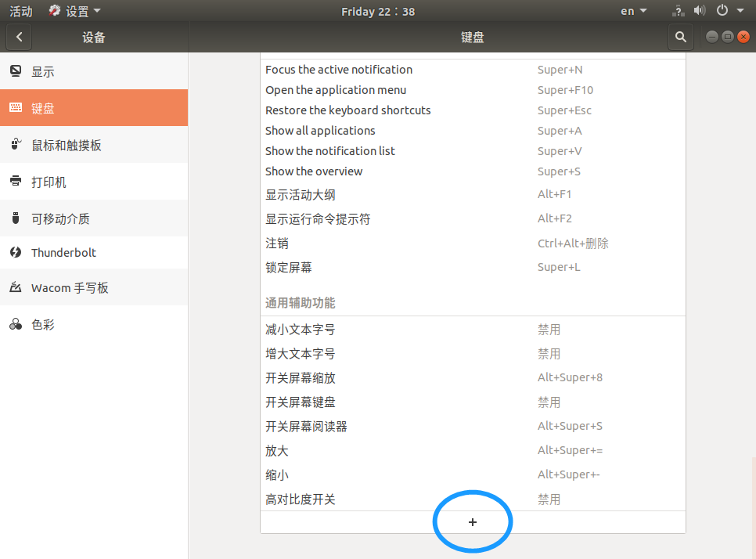Select 打印机 in the sidebar
The width and height of the screenshot is (756, 559).
tap(94, 182)
